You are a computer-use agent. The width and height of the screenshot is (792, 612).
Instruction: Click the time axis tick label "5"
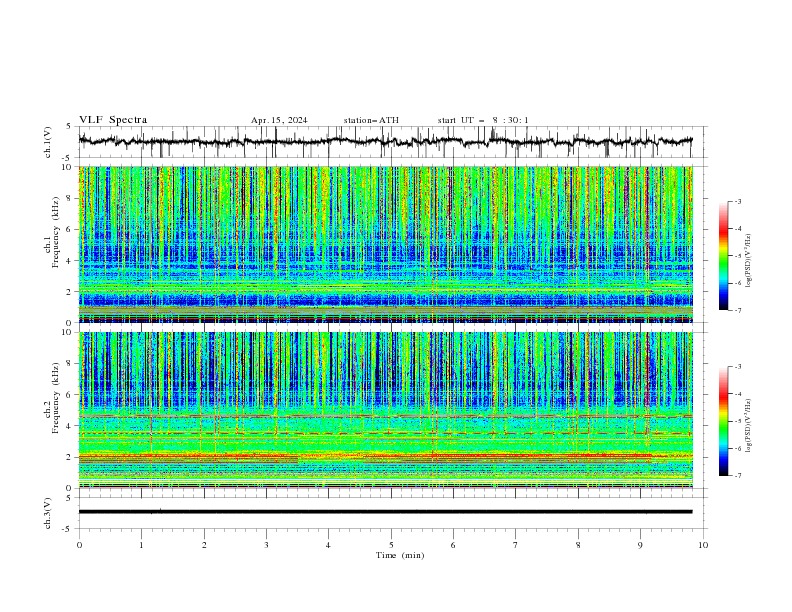[x=391, y=545]
